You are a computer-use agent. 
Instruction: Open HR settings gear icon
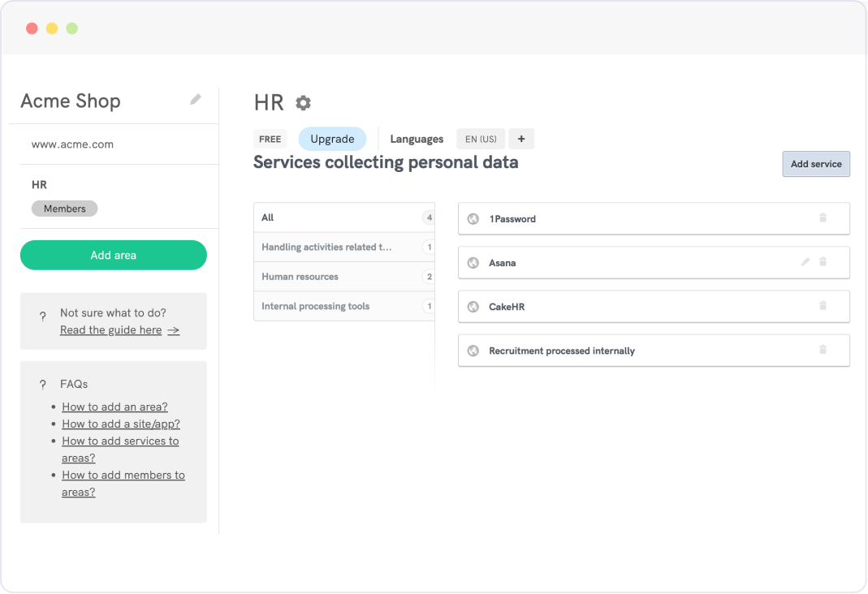click(303, 103)
